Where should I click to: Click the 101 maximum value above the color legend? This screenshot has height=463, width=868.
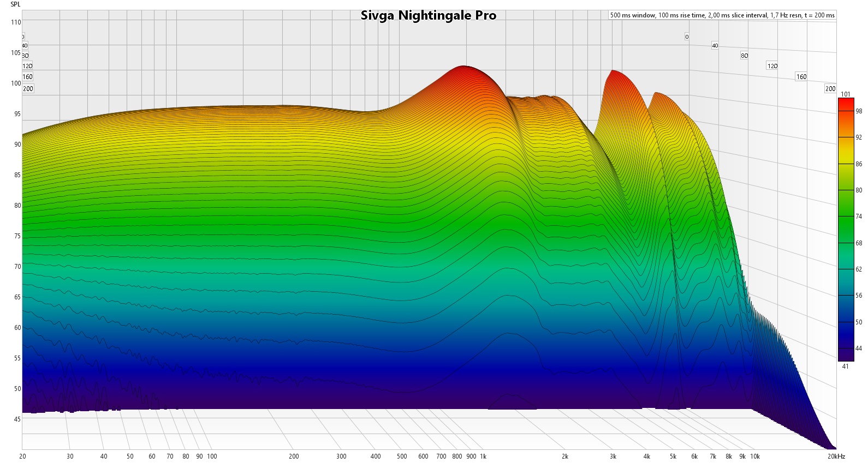pyautogui.click(x=846, y=94)
